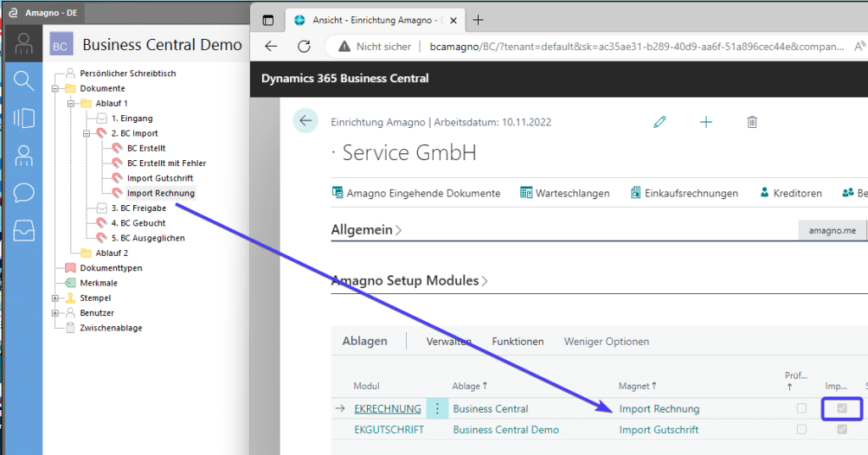
Task: Select Persönlicher Schreibtisch in the tree
Action: click(128, 74)
